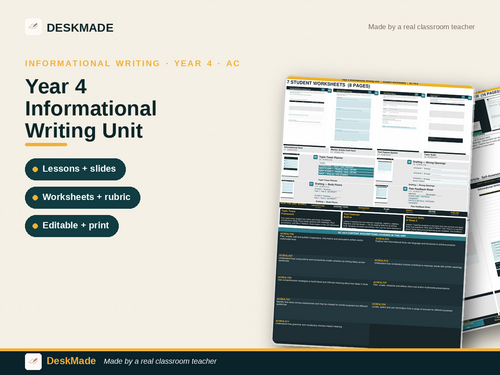Image resolution: width=500 pixels, height=375 pixels.
Task: Click the DeskMade pencil logo icon in header
Action: point(33,27)
